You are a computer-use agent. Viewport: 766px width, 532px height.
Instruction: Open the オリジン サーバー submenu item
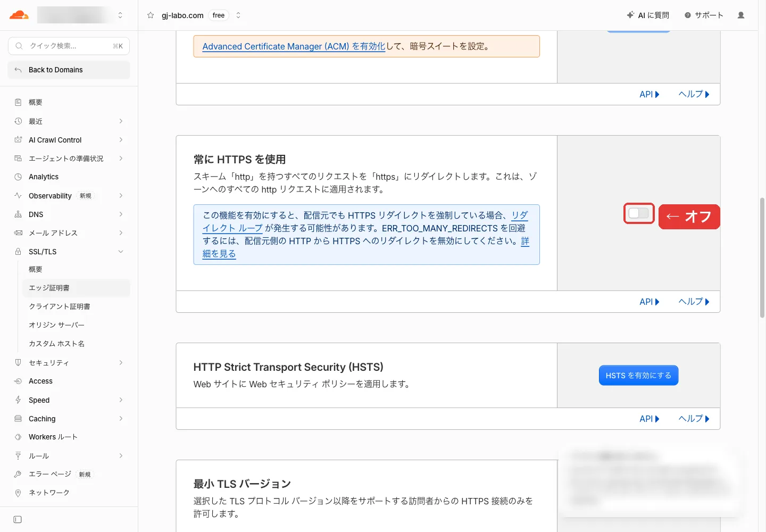[x=77, y=325]
